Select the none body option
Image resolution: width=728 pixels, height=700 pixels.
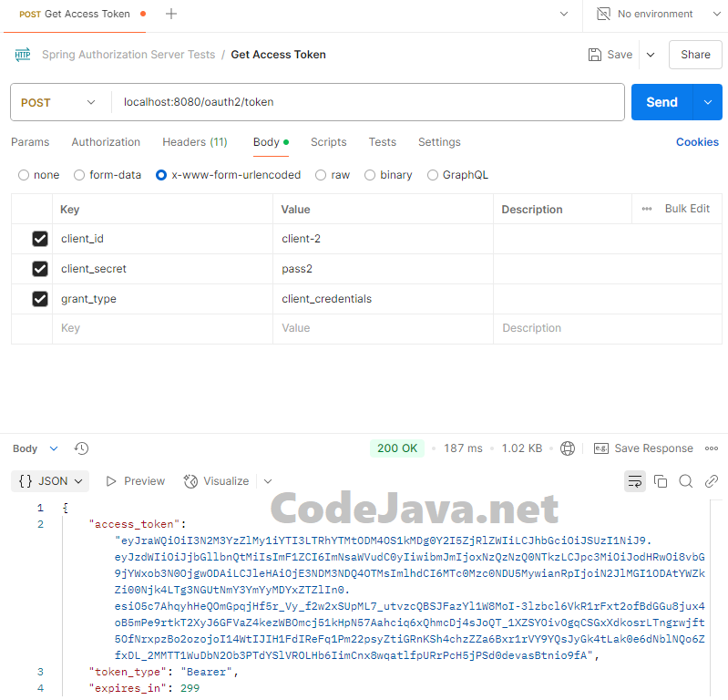pos(24,175)
